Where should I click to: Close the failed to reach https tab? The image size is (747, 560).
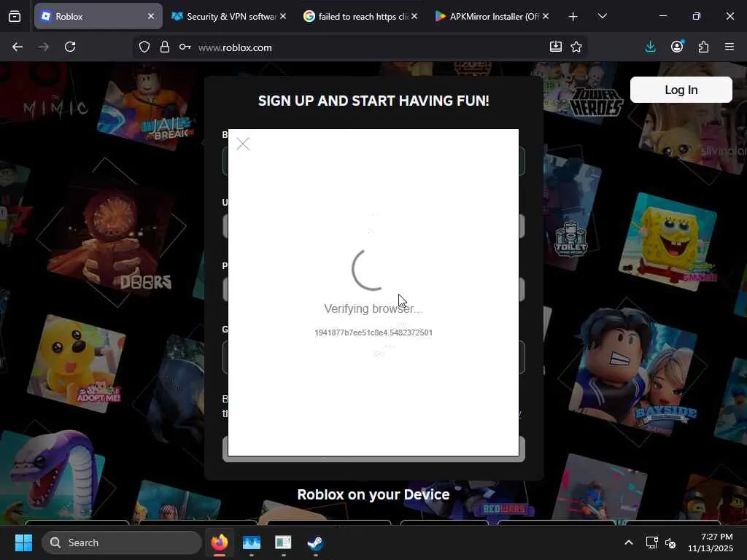(x=414, y=16)
